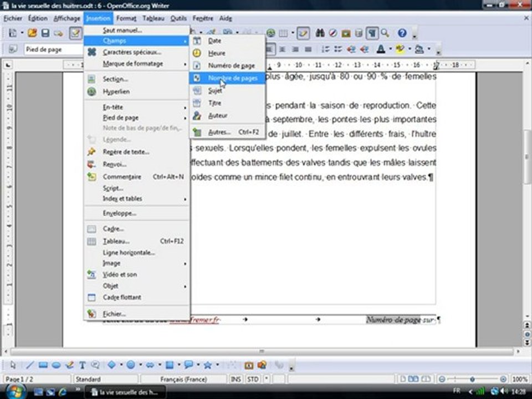This screenshot has height=399, width=532.
Task: Insert the Sujet field
Action: point(227,90)
